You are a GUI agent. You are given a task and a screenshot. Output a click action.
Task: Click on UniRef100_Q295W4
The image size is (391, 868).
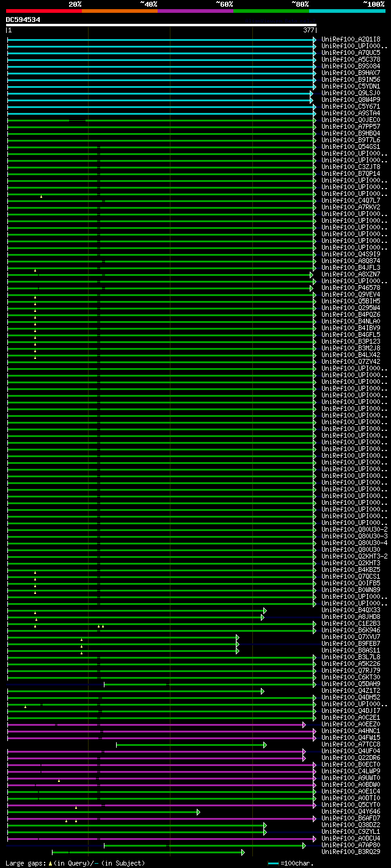point(351,308)
